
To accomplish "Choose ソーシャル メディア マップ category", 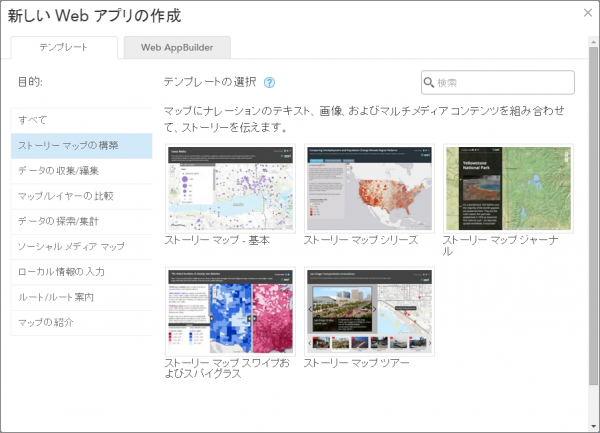I will [82, 246].
